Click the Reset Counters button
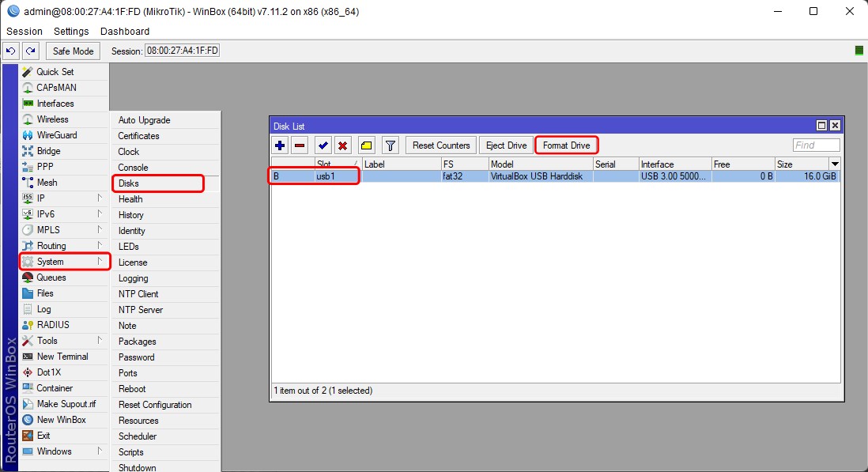 pyautogui.click(x=441, y=145)
